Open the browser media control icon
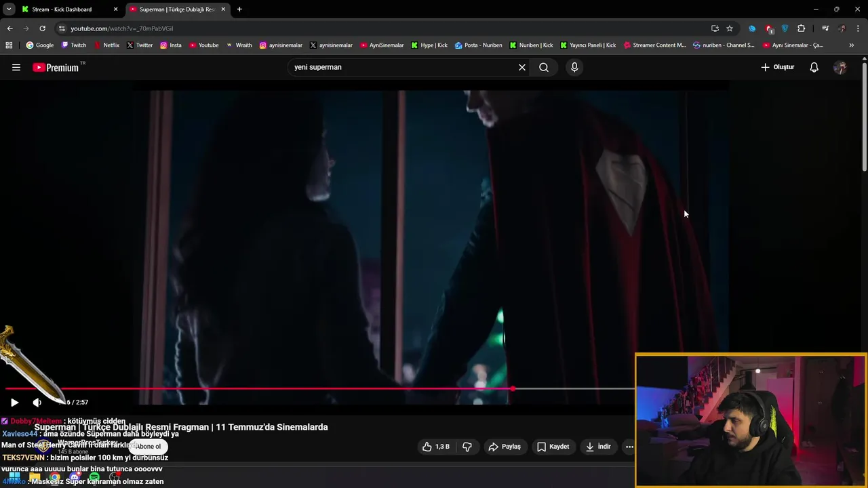Viewport: 868px width, 488px height. pos(825,28)
